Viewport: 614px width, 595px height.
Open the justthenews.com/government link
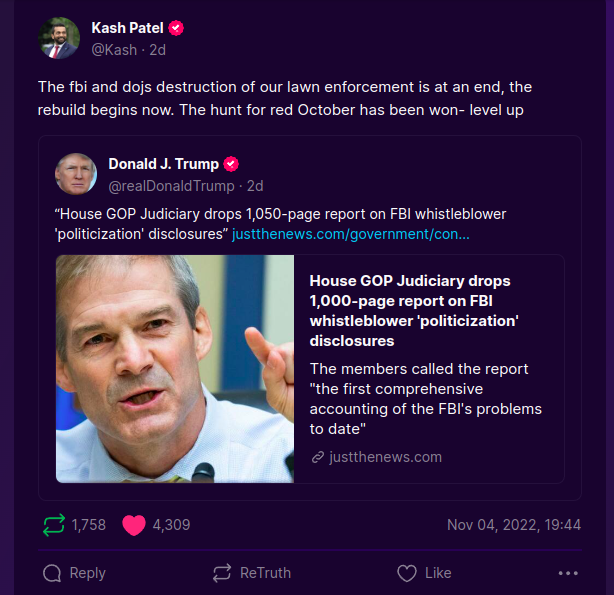[351, 234]
